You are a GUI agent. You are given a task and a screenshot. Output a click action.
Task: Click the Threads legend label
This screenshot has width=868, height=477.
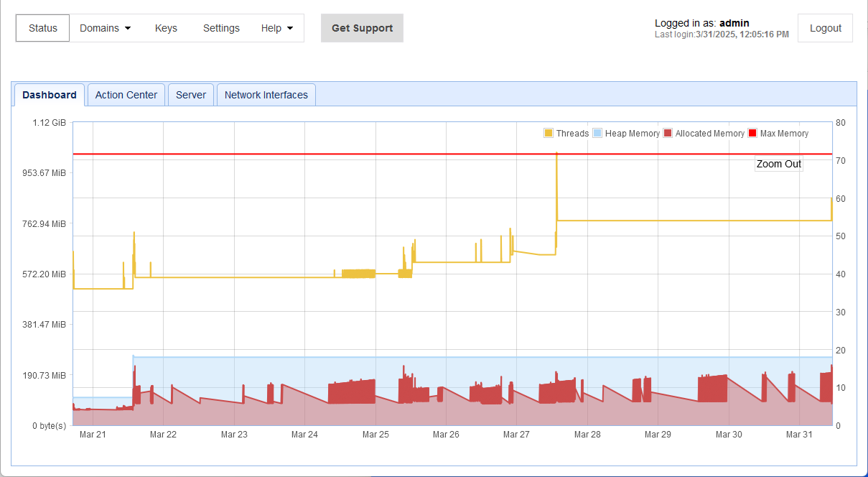(x=572, y=134)
